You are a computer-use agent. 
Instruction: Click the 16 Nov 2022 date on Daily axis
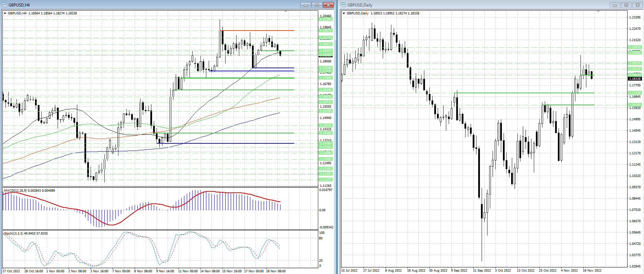[x=592, y=270]
